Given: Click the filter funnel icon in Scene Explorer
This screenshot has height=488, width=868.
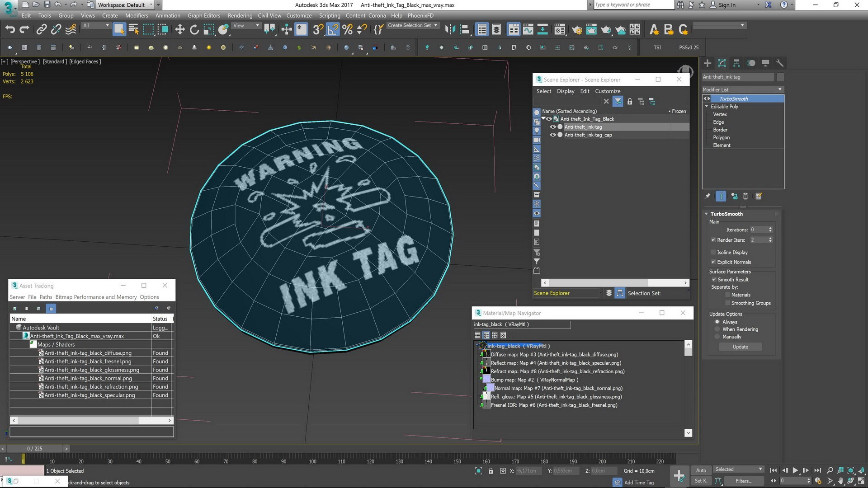Looking at the screenshot, I should pos(618,102).
